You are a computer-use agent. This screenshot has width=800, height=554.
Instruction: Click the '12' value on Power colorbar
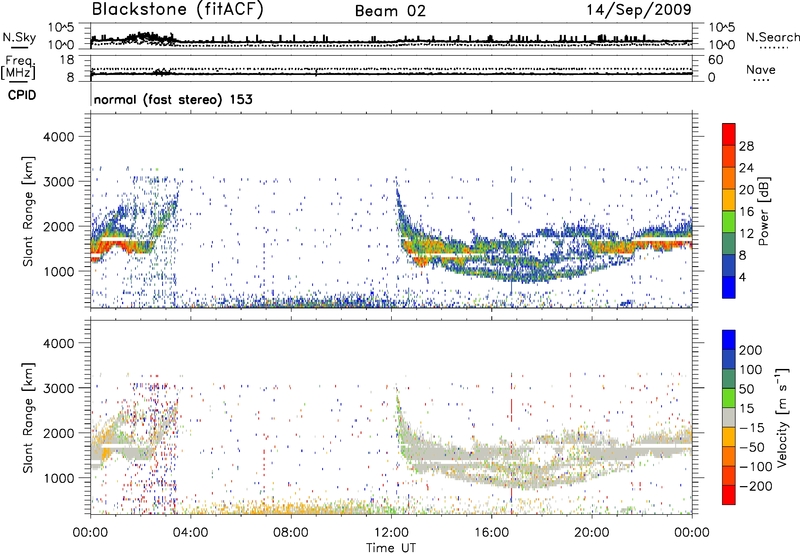click(x=746, y=233)
